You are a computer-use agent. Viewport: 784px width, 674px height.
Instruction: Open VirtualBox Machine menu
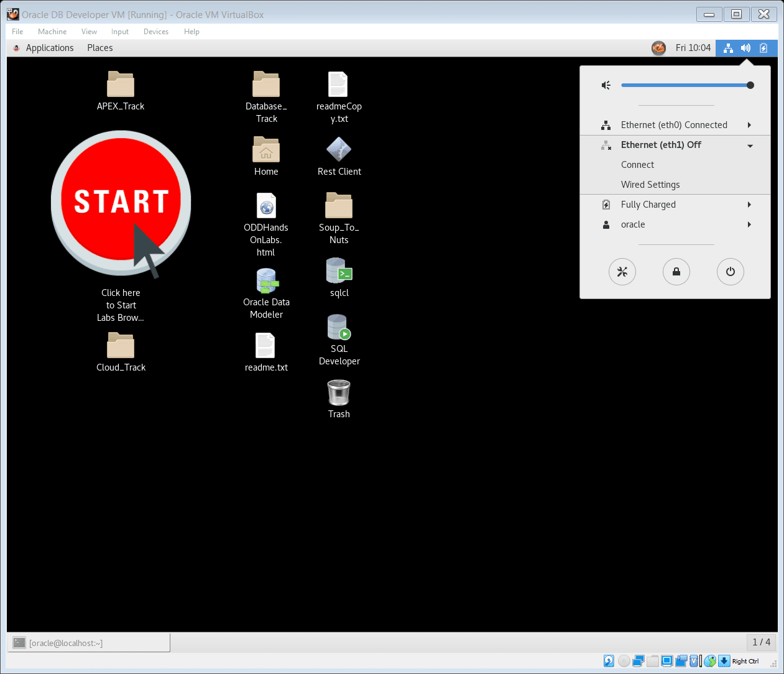pyautogui.click(x=52, y=32)
